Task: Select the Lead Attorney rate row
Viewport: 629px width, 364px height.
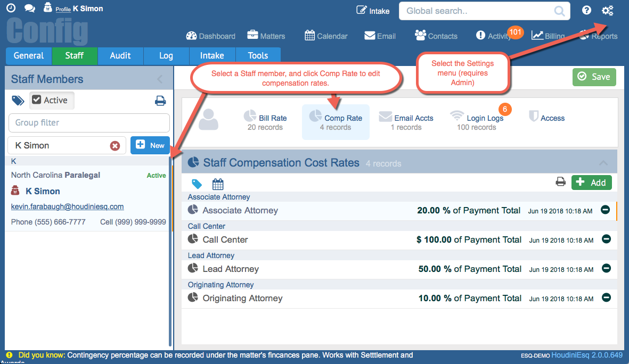Action: (x=399, y=269)
